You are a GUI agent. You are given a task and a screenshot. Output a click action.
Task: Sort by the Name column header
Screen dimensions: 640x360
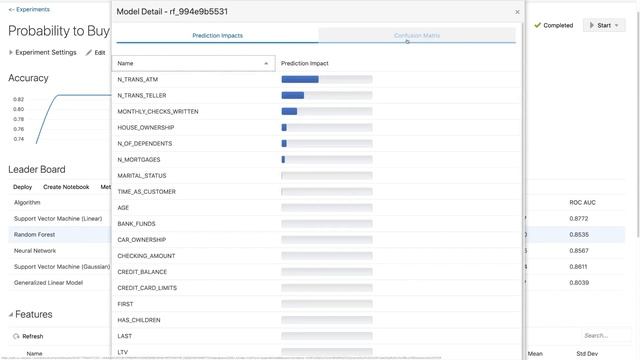193,63
